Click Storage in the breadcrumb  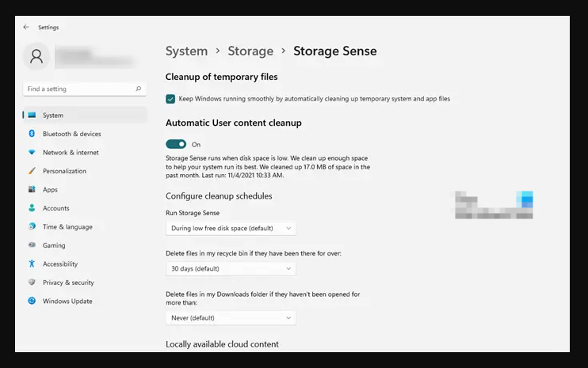click(x=250, y=51)
